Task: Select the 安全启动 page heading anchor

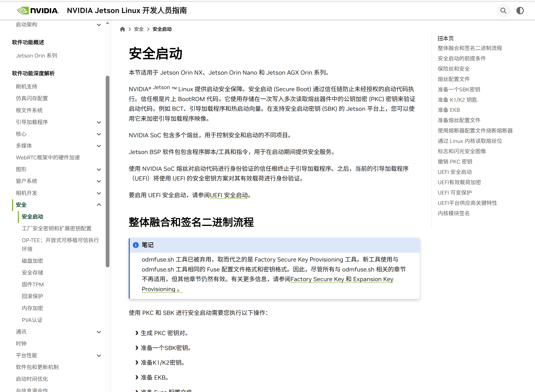Action: coord(156,54)
